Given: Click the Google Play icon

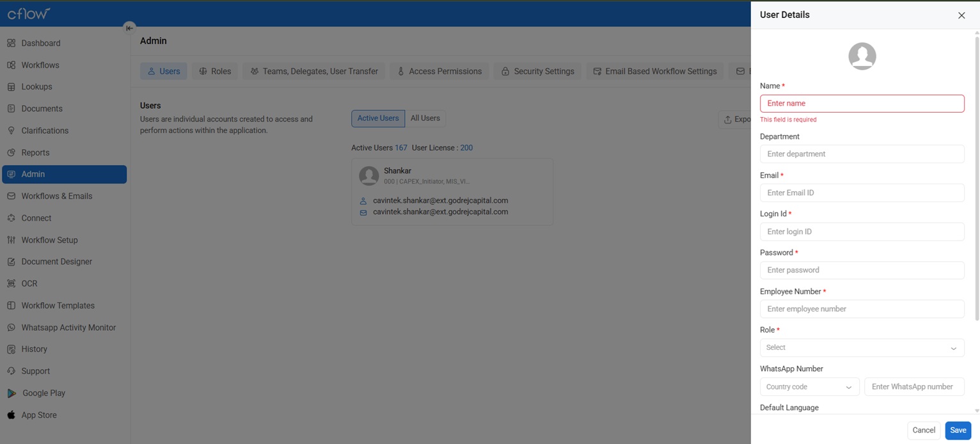Looking at the screenshot, I should coord(12,393).
